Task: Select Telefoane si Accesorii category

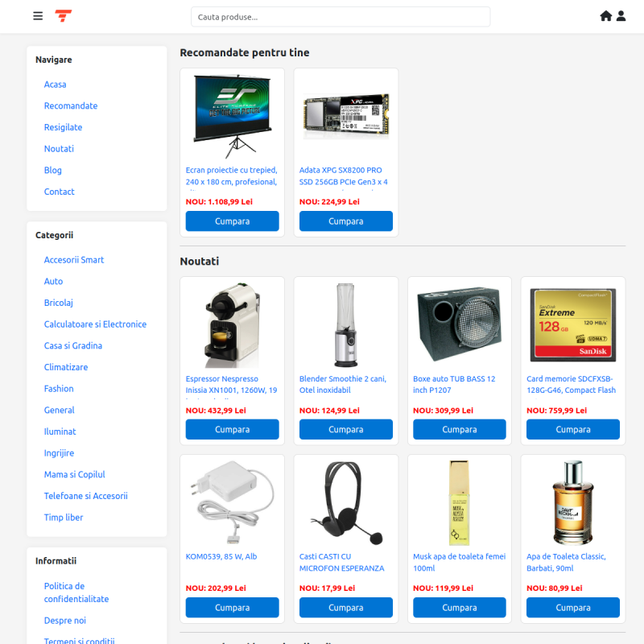Action: coord(86,496)
